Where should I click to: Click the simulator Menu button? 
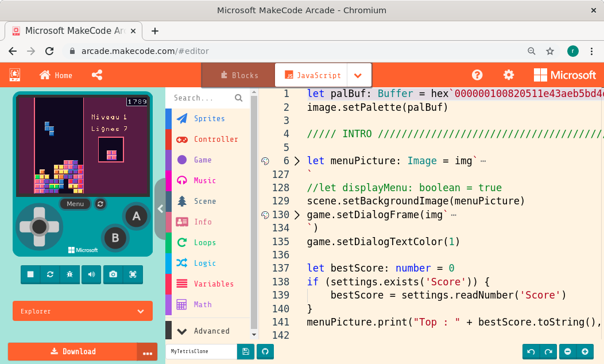[x=75, y=204]
